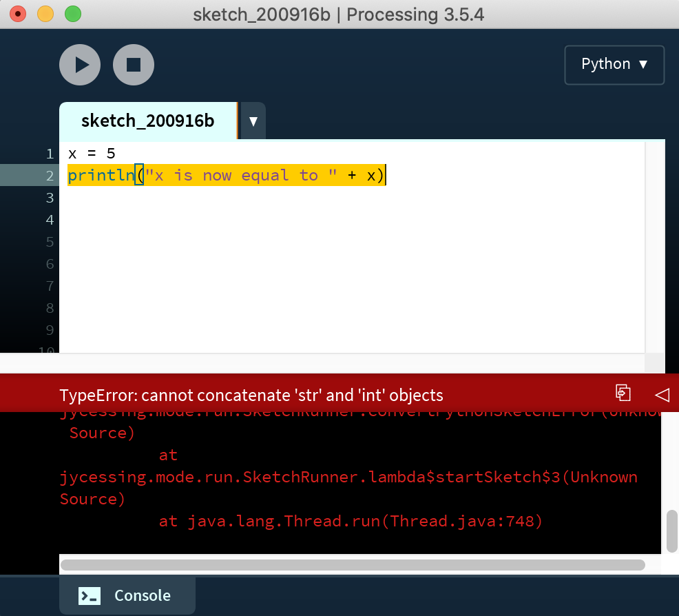Click line number 2 in the gutter
The width and height of the screenshot is (679, 616).
50,176
